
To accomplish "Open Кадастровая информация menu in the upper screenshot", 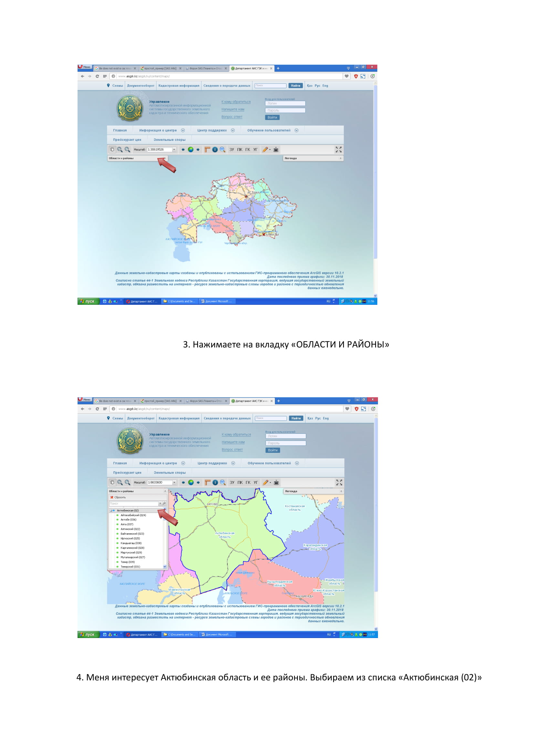I will (179, 86).
